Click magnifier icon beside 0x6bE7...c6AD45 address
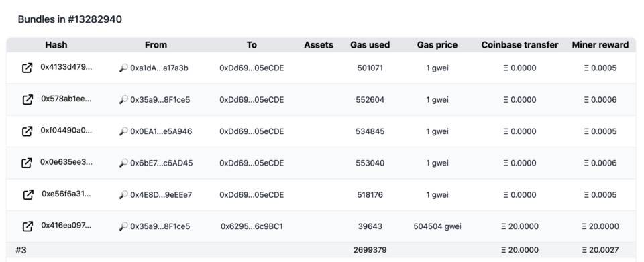 tap(123, 163)
